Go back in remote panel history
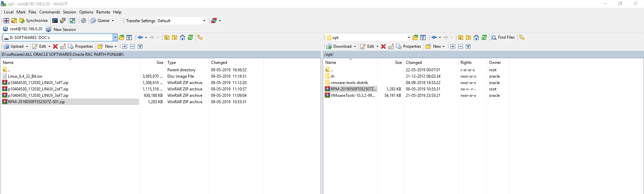This screenshot has width=644, height=194. pos(434,37)
